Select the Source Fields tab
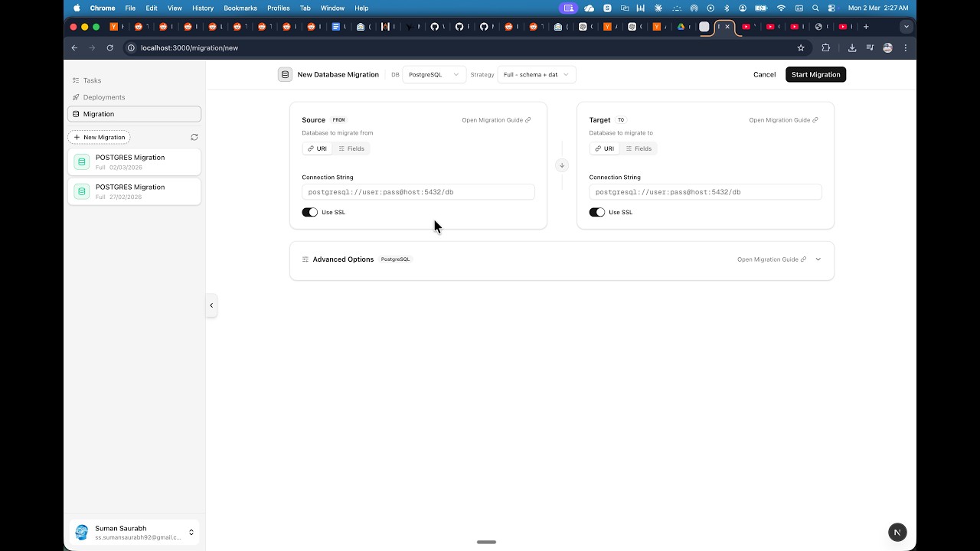980x551 pixels. (351, 148)
